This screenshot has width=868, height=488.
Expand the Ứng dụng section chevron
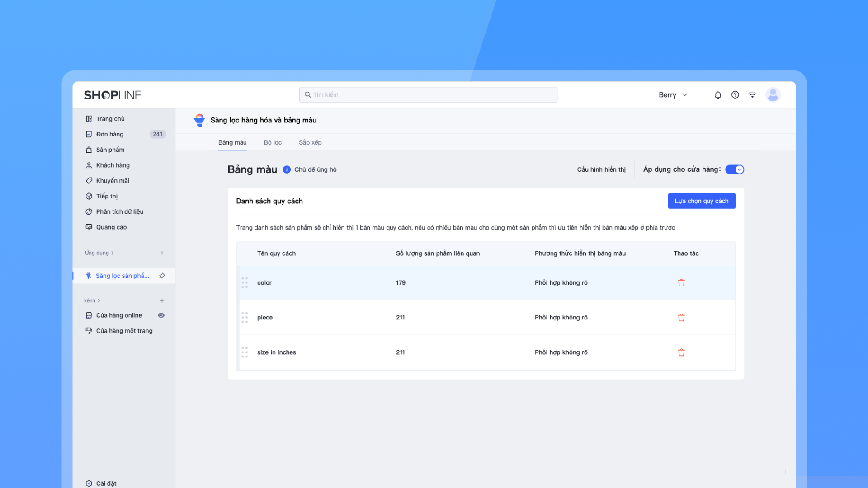pos(113,253)
